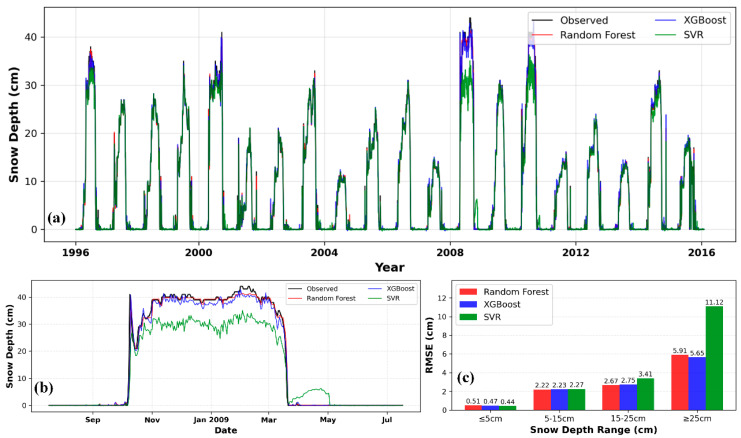Click the Jan 2009 date tick label
This screenshot has height=438, width=741.
(211, 420)
